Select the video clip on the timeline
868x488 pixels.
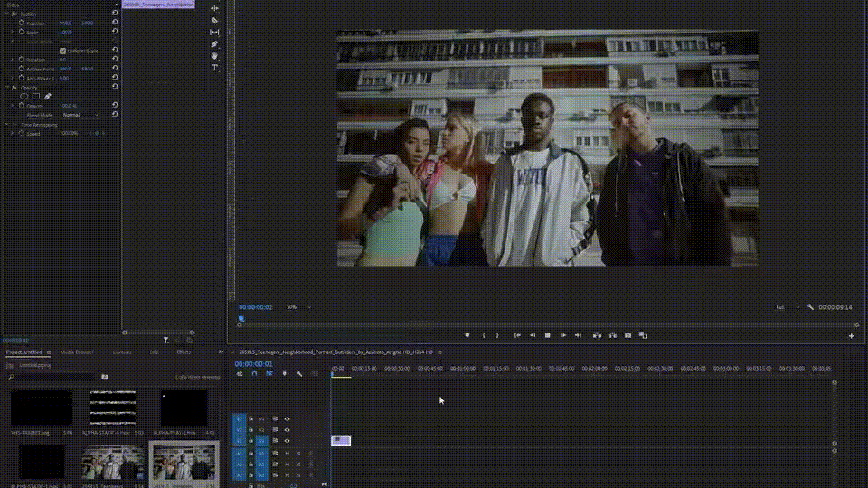coord(341,440)
